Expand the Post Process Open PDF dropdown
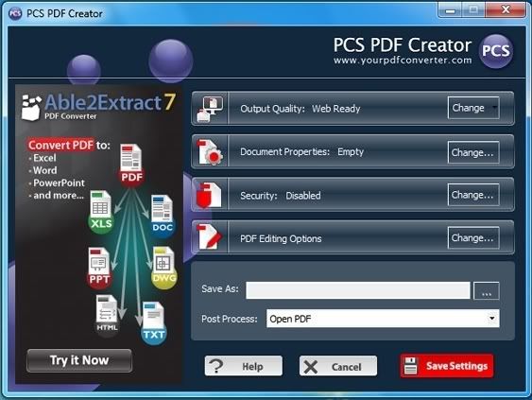The height and width of the screenshot is (400, 532). click(491, 319)
